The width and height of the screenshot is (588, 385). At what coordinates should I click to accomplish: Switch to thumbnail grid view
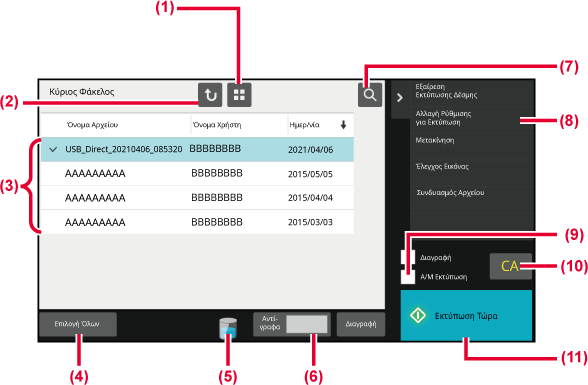(239, 95)
